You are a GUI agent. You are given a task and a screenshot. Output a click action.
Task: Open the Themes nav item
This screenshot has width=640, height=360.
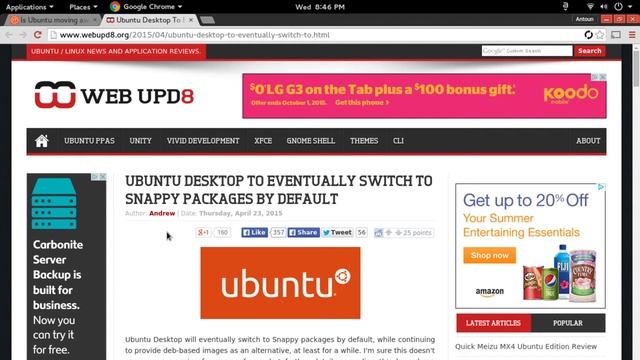[x=364, y=141]
